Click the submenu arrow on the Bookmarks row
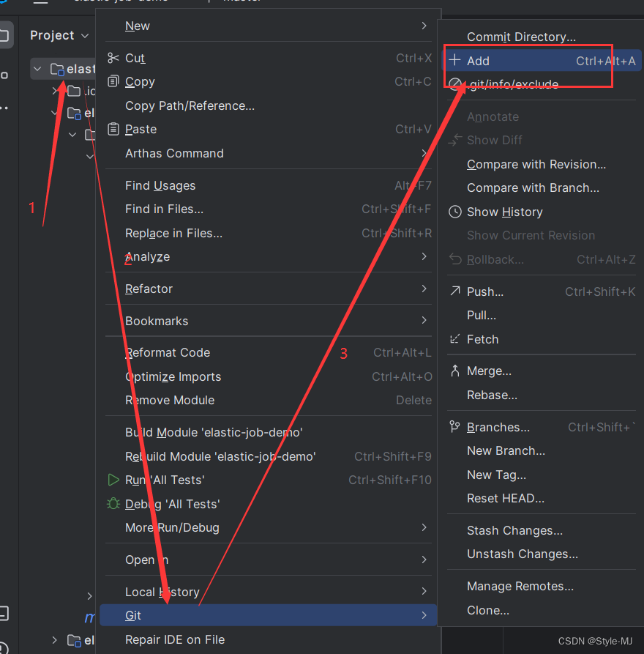 pos(424,320)
